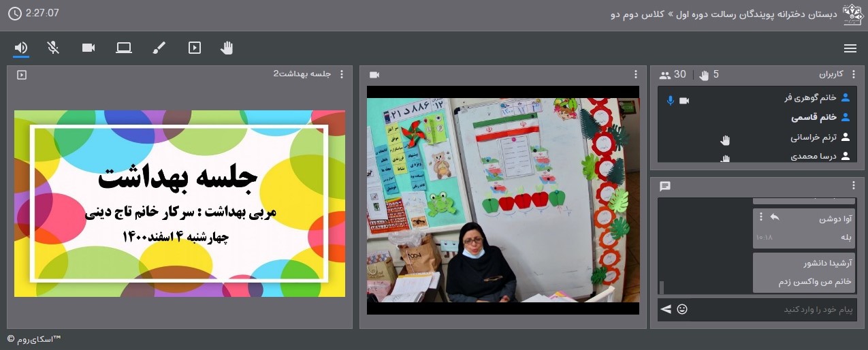Open the emoji picker in chat

click(x=681, y=309)
